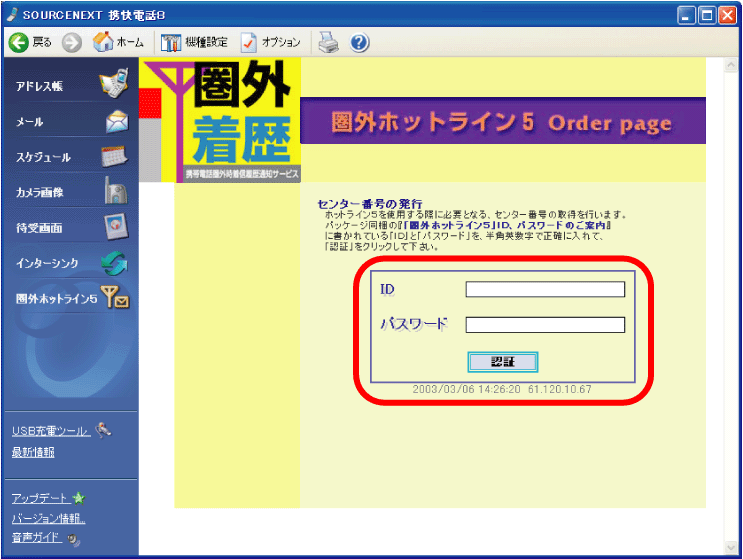Screen dimensions: 743x559
Task: Select 待受画面 sidebar menu label
Action: click(x=39, y=228)
